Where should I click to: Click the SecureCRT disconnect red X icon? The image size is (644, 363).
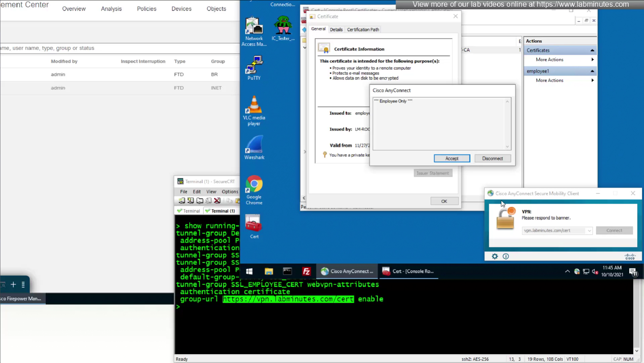[217, 201]
